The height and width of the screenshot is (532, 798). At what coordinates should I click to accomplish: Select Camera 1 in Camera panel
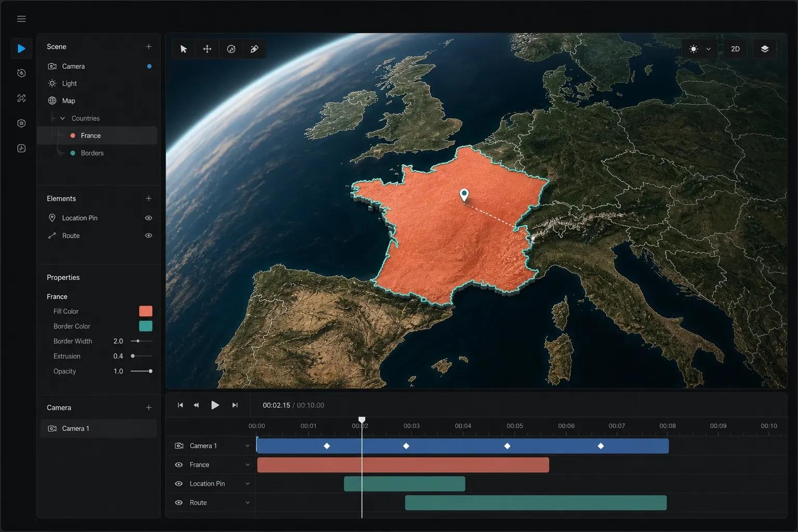tap(99, 429)
